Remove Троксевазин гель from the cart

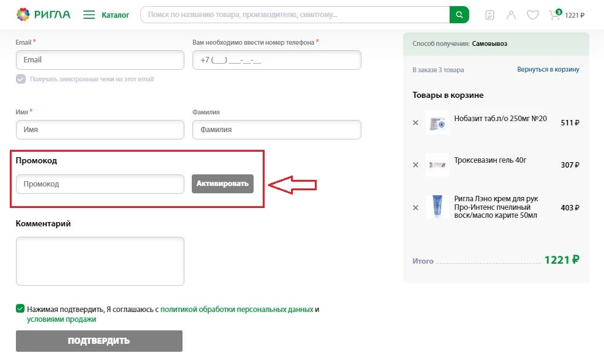pyautogui.click(x=415, y=165)
